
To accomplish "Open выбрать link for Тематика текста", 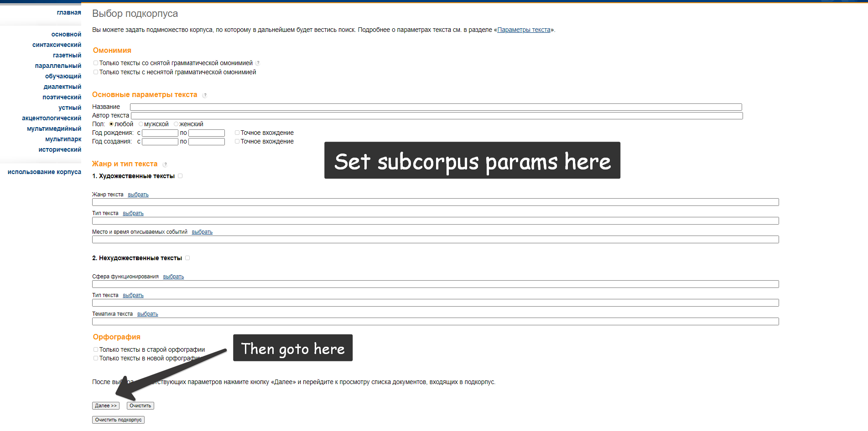I will click(148, 314).
